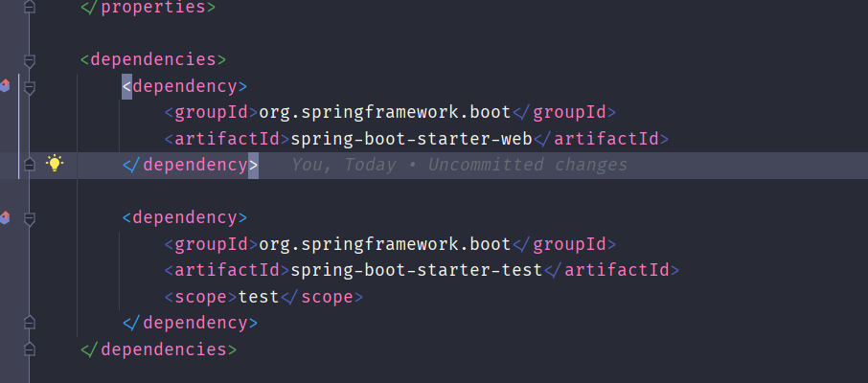Screen dimensions: 868x383
Task: Click second 'org.springframework.boot' groupId value
Action: 385,244
